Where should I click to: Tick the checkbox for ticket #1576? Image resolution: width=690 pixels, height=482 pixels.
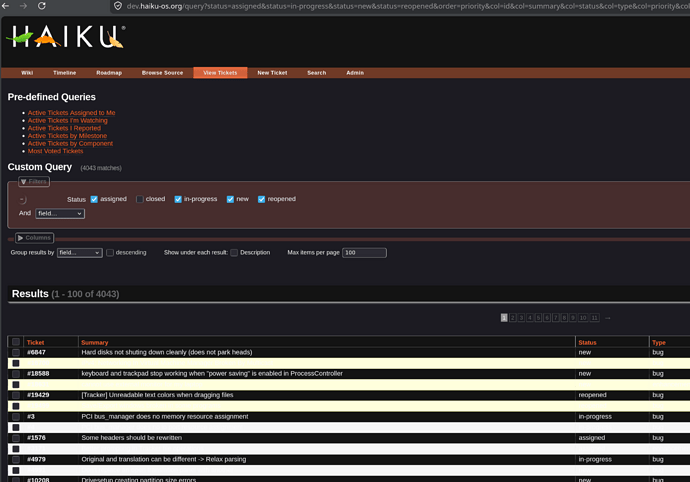point(16,438)
